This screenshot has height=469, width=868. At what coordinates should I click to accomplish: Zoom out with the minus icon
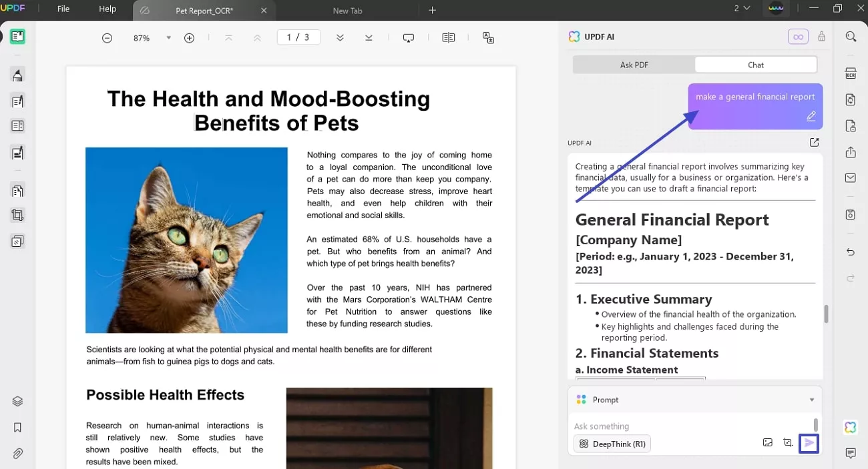pos(107,38)
